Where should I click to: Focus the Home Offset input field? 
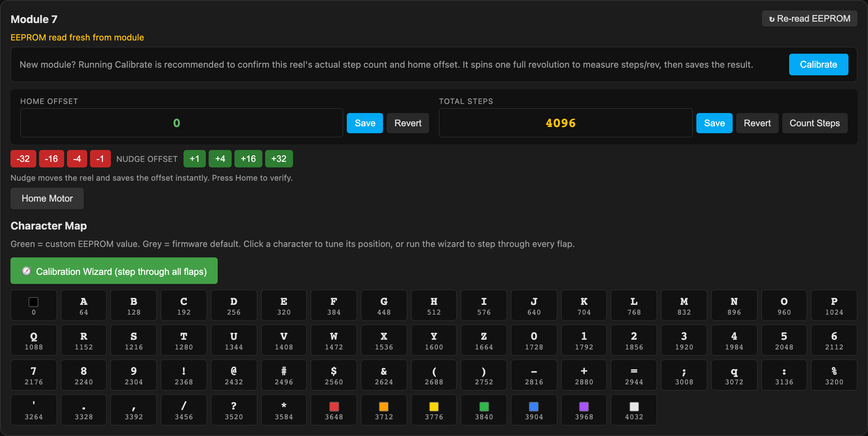coord(182,123)
